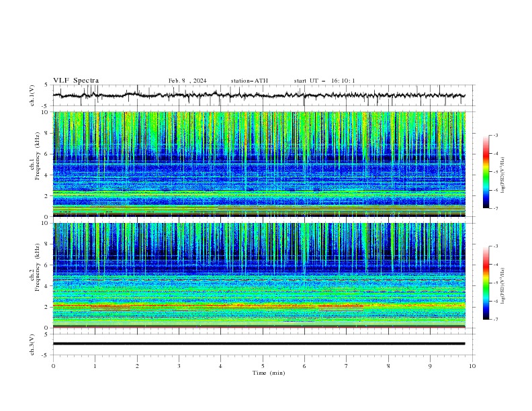532x411 pixels.
Task: Click time axis tick label '3'
Action: pos(179,366)
